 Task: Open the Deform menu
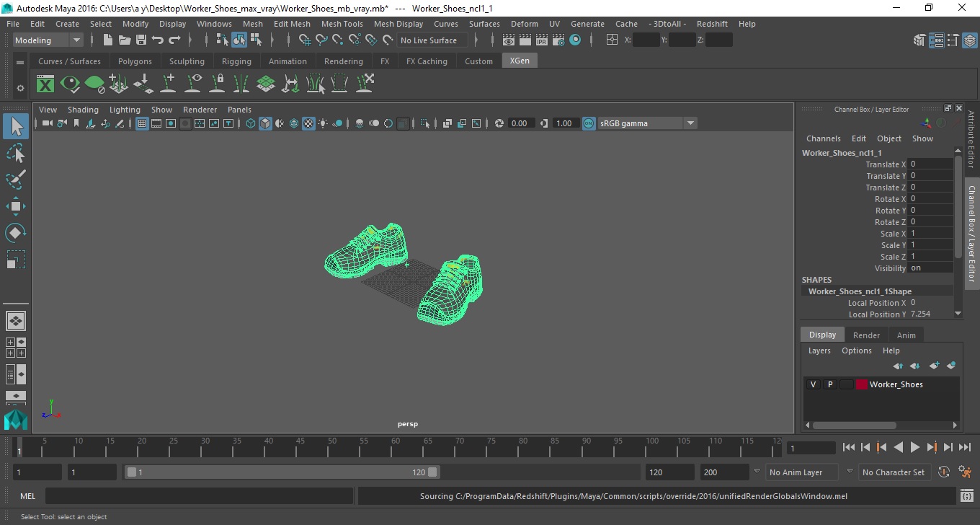(524, 24)
